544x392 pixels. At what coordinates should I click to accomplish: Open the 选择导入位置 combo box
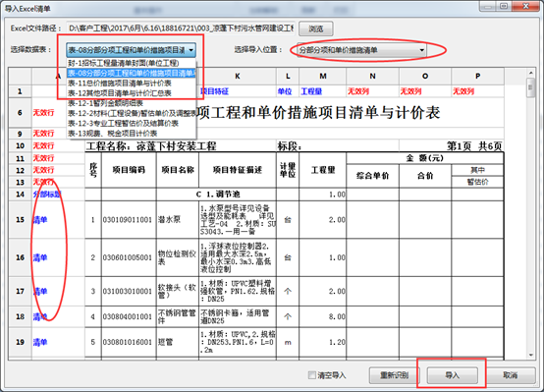[x=361, y=50]
